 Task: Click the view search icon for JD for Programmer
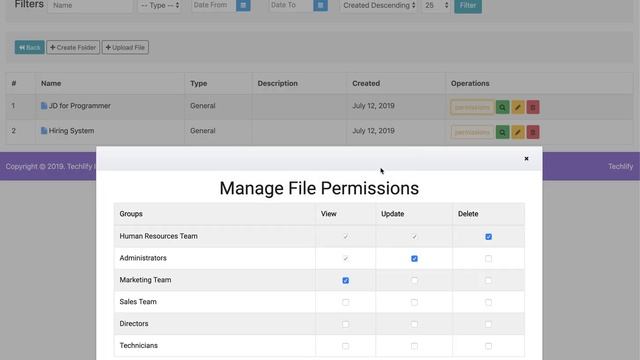click(x=502, y=107)
